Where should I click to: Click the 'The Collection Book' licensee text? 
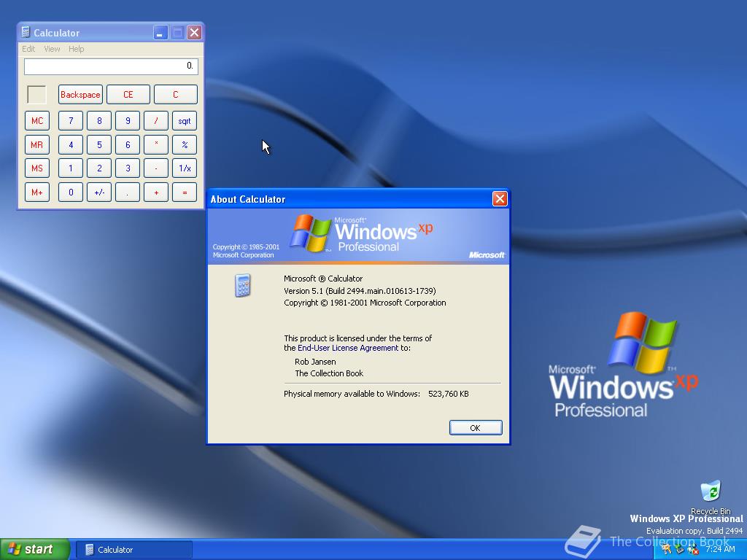329,373
